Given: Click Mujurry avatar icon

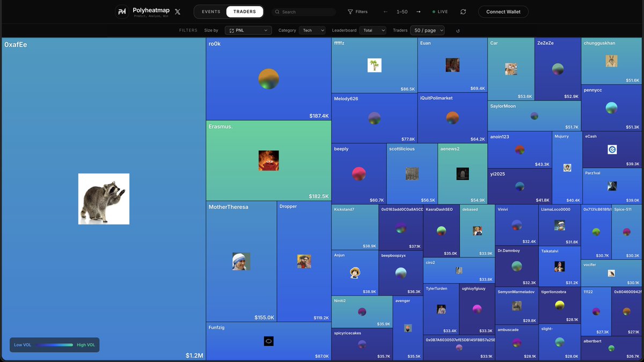Looking at the screenshot, I should [x=567, y=168].
